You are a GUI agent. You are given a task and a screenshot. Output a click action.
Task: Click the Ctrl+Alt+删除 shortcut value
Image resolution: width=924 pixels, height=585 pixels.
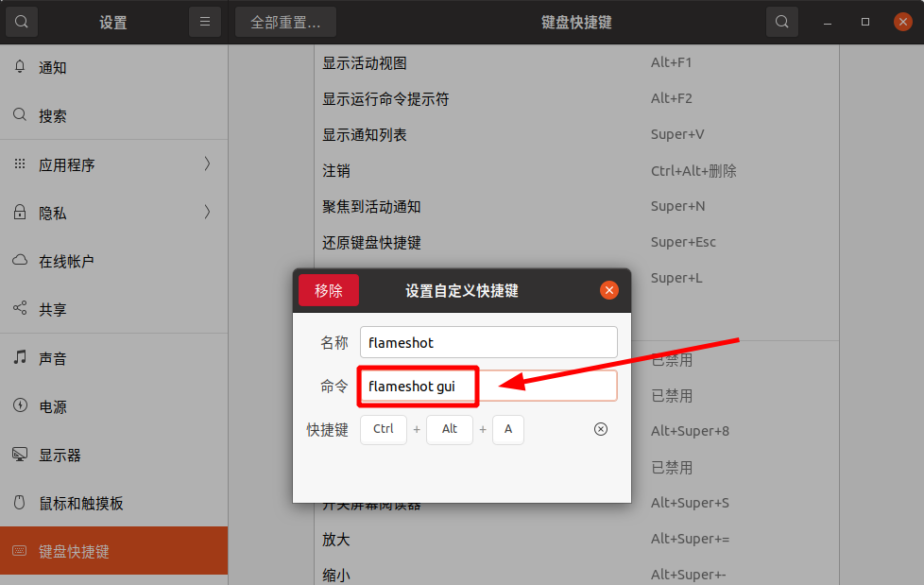(x=693, y=171)
